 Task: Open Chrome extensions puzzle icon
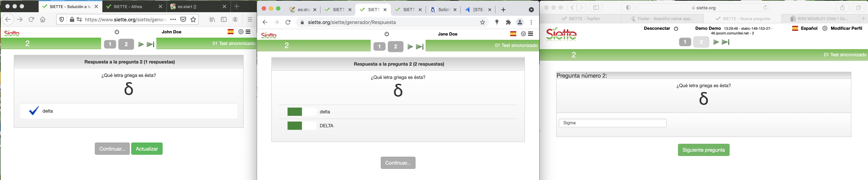click(508, 22)
